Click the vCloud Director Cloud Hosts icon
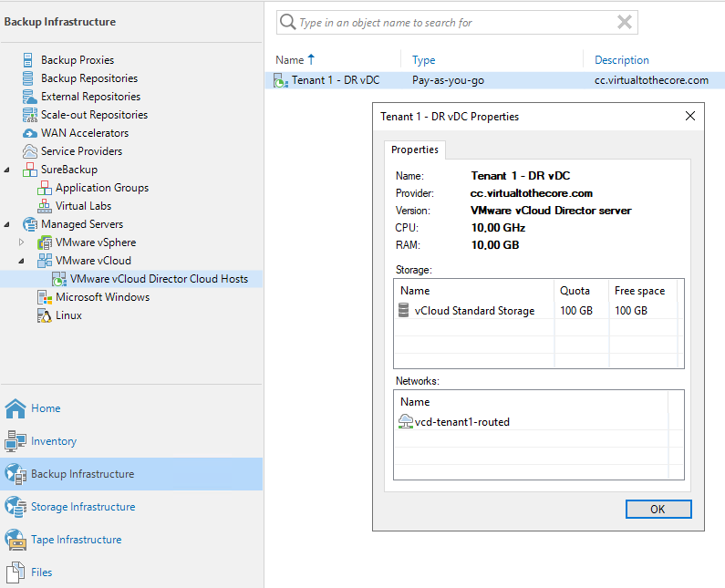 coord(59,279)
